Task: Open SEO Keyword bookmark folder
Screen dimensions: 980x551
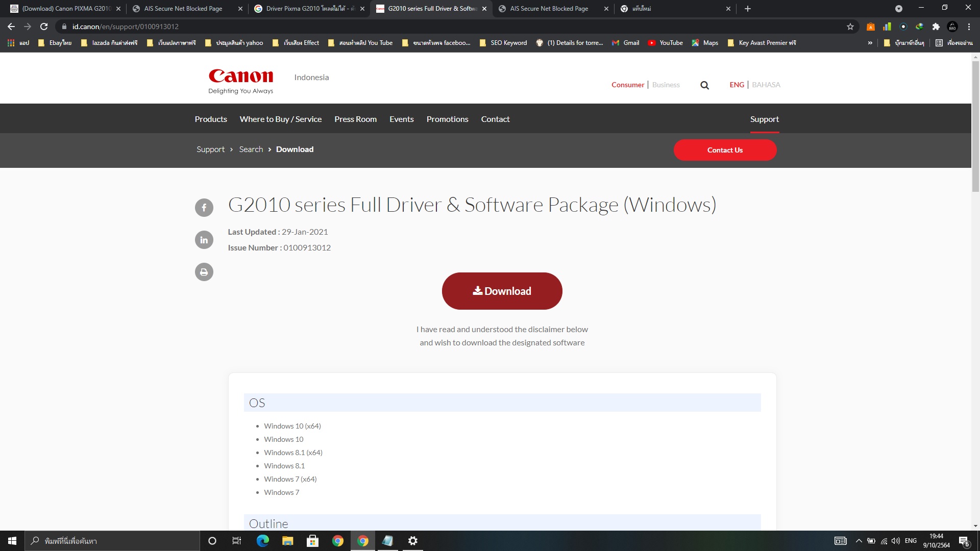Action: coord(503,43)
